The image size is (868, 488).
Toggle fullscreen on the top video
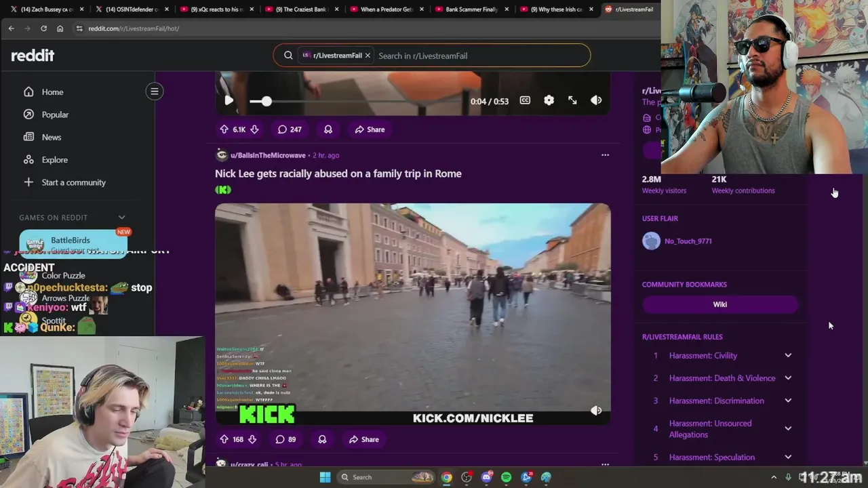point(572,100)
